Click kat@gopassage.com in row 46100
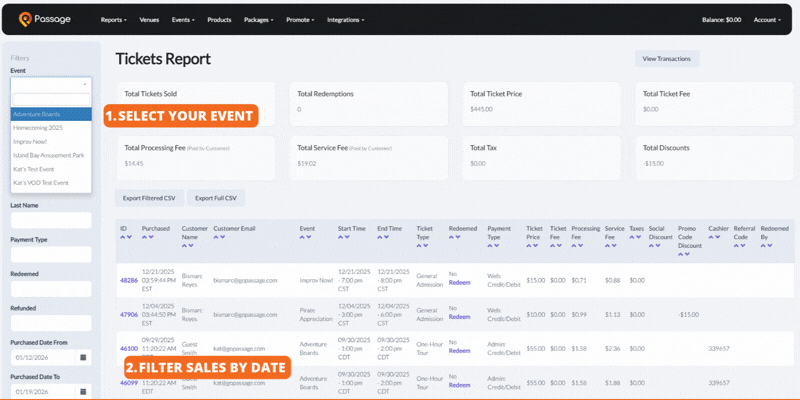 239,348
